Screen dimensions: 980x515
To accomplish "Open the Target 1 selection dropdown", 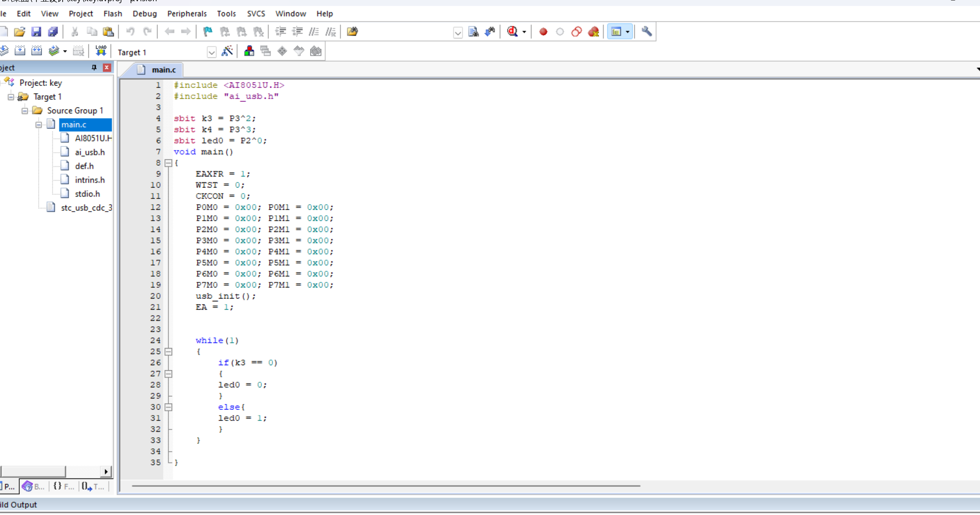I will 211,52.
